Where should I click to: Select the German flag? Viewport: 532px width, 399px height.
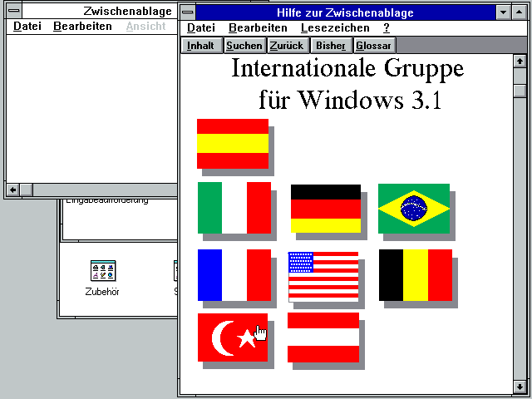326,209
